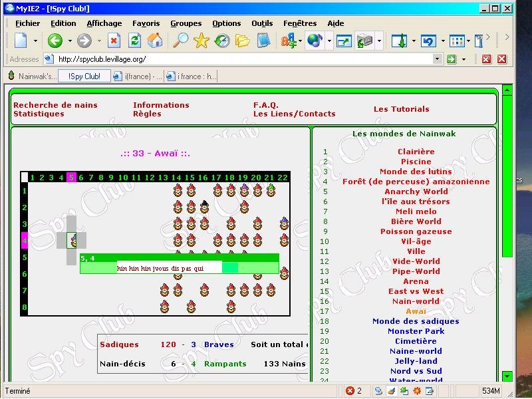Expand the tile windows dropdown arrow
This screenshot has width=532, height=399.
pyautogui.click(x=469, y=41)
